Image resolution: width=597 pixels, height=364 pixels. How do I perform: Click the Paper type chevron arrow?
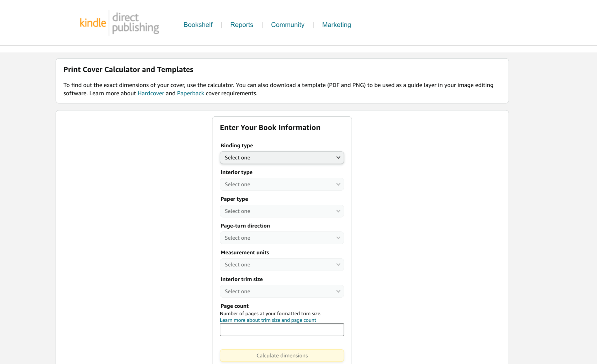coord(338,211)
